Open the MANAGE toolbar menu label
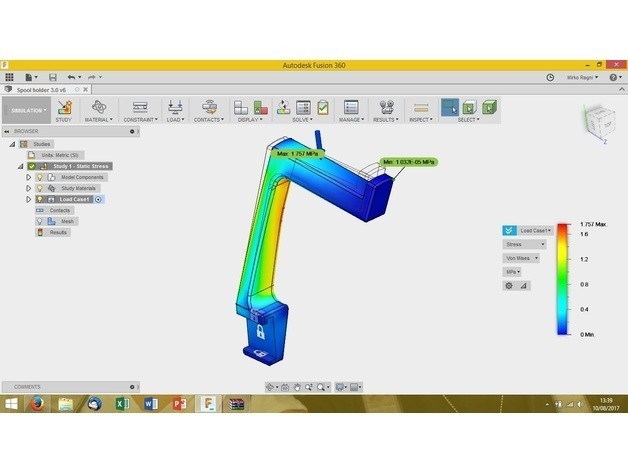This screenshot has height=472, width=628. pyautogui.click(x=351, y=120)
